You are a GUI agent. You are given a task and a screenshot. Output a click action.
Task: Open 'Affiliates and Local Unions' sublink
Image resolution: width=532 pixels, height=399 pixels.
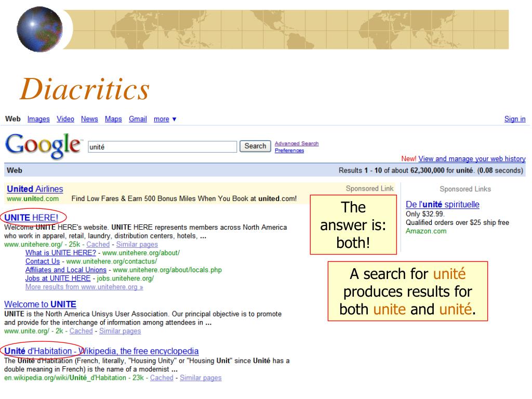pos(66,270)
